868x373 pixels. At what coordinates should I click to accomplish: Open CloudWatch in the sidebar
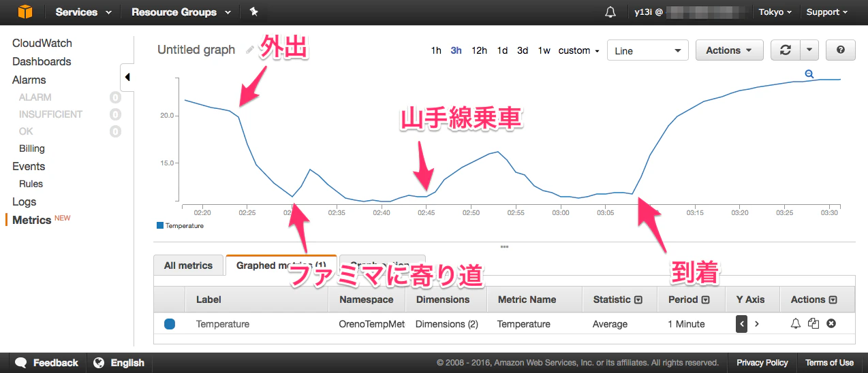point(42,43)
